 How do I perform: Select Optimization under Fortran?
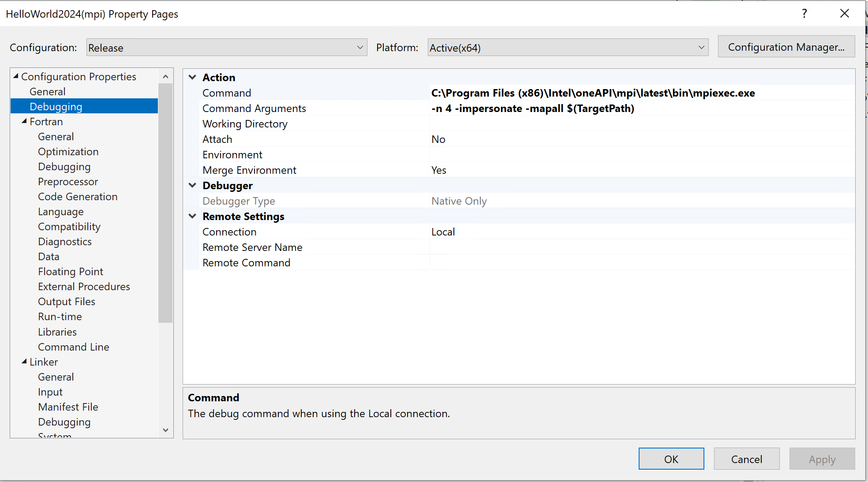(68, 152)
